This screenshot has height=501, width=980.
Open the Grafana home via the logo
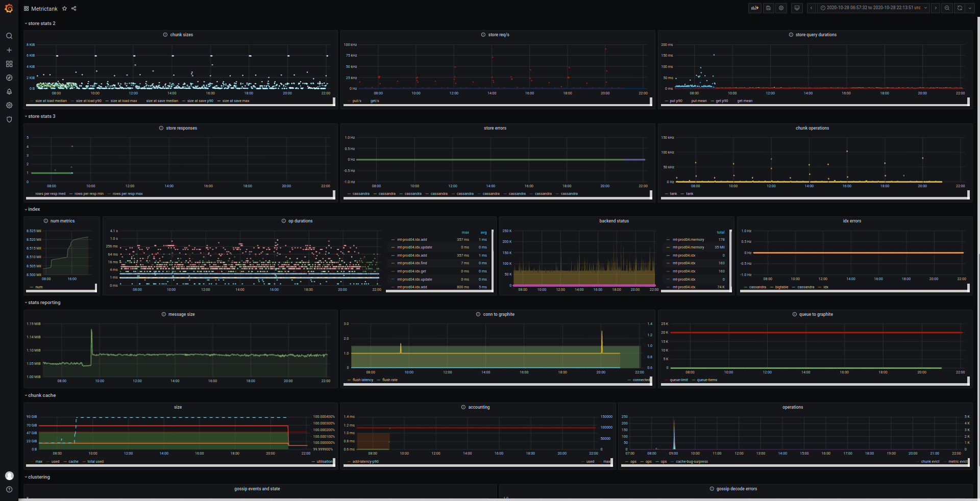coord(9,9)
